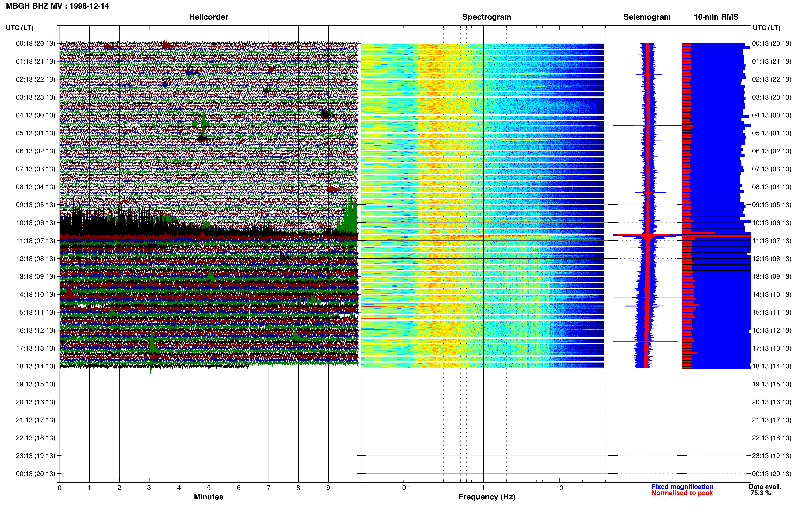Screen dimensions: 812x508
Task: Click left-axis time label 07:13 (03:13)
Action: 36,169
